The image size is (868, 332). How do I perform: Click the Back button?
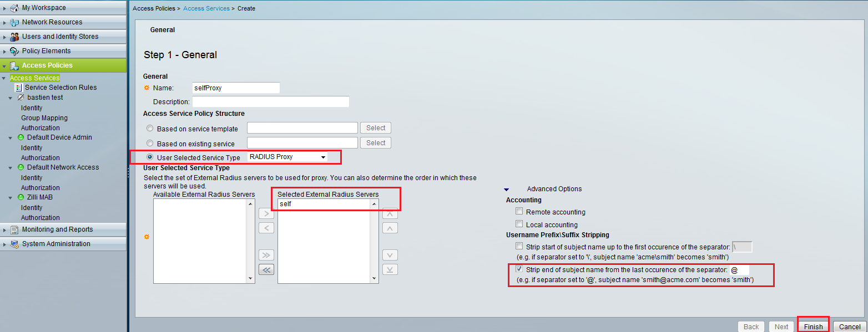[x=751, y=326]
